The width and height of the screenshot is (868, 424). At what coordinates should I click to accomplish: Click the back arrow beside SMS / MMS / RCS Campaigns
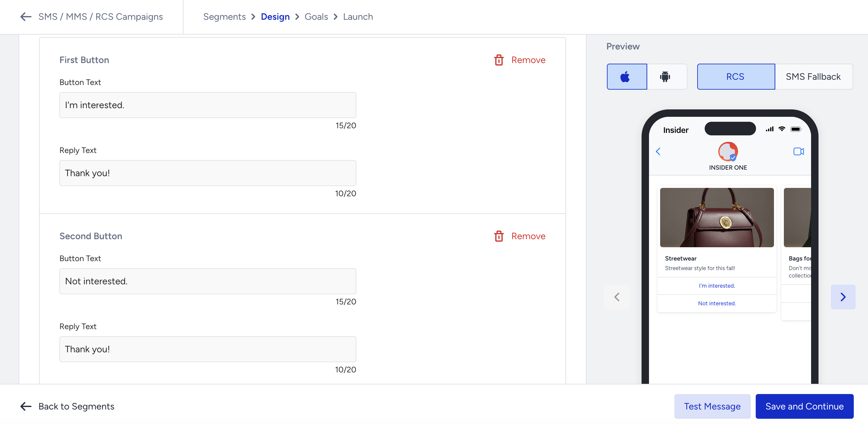point(26,16)
